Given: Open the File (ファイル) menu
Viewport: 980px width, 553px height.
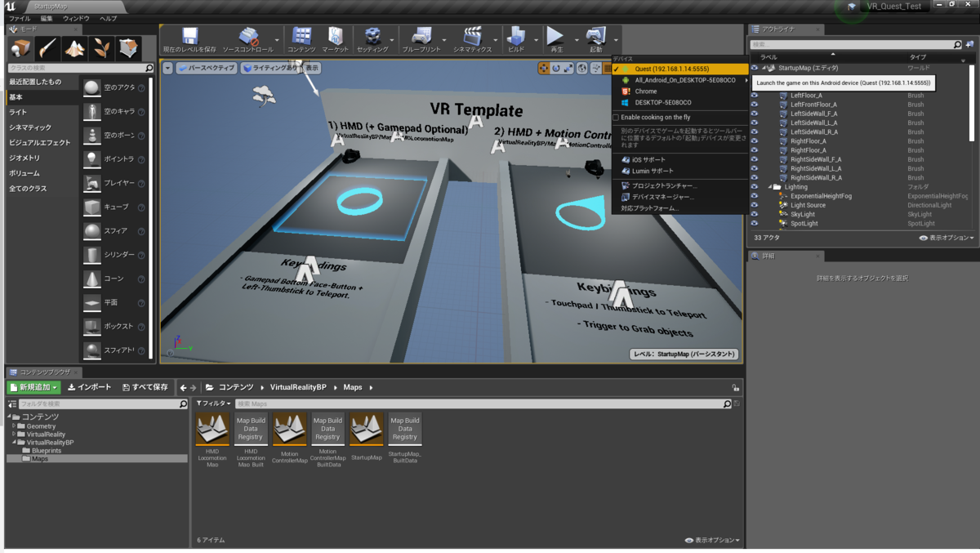Looking at the screenshot, I should pos(20,18).
